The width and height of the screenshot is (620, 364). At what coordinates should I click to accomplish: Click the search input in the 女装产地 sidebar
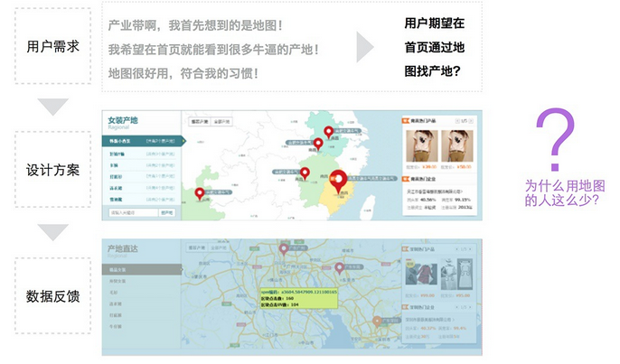(x=132, y=212)
